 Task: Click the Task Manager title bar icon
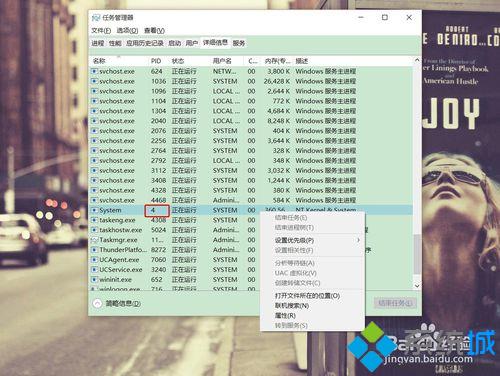[x=96, y=17]
